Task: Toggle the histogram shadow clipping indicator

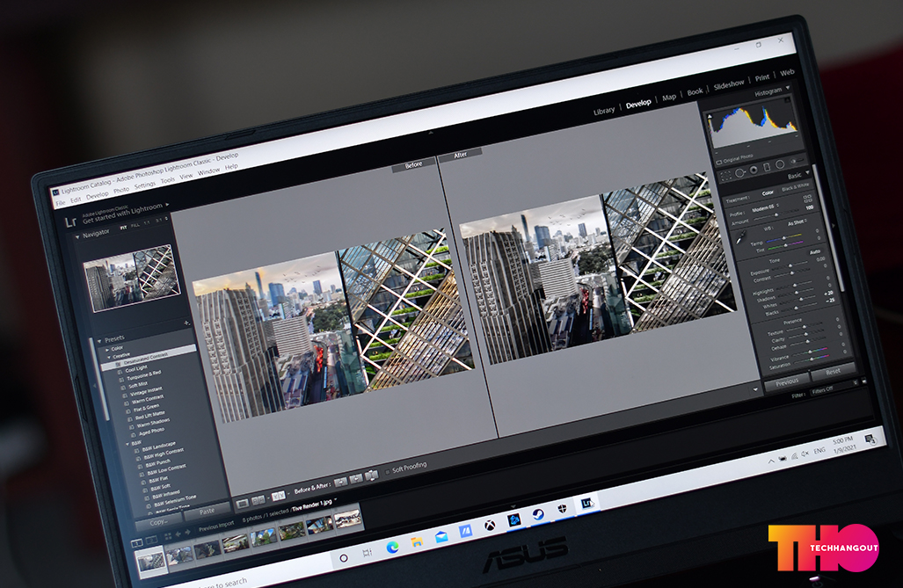Action: [710, 117]
